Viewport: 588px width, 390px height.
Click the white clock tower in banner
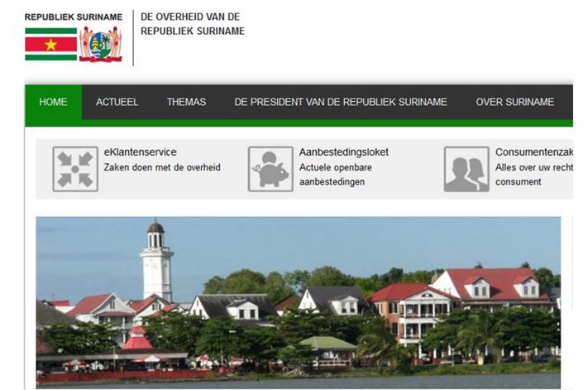[x=156, y=261]
